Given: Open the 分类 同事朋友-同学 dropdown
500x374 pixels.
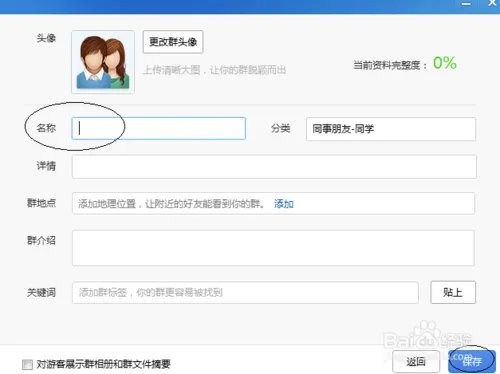Looking at the screenshot, I should tap(391, 129).
